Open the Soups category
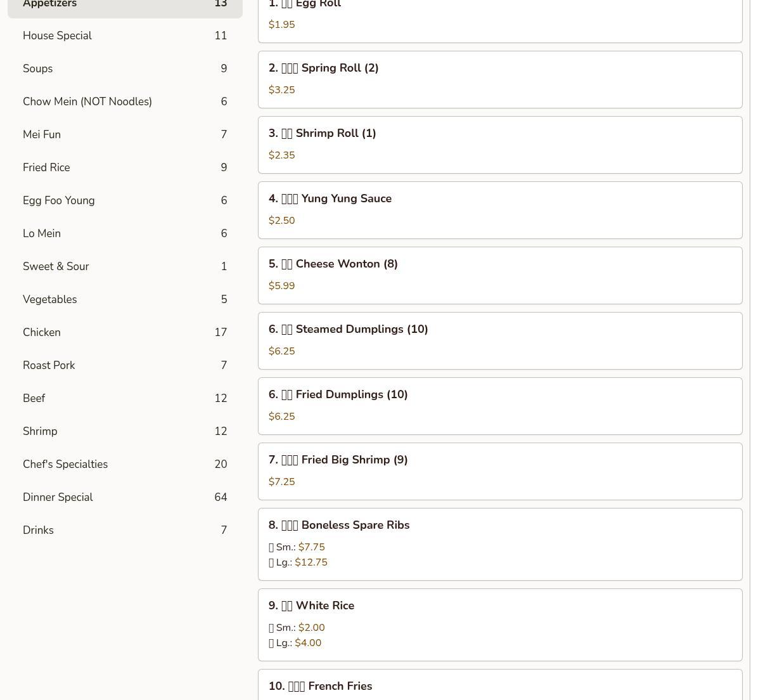The width and height of the screenshot is (763, 700). click(x=125, y=68)
